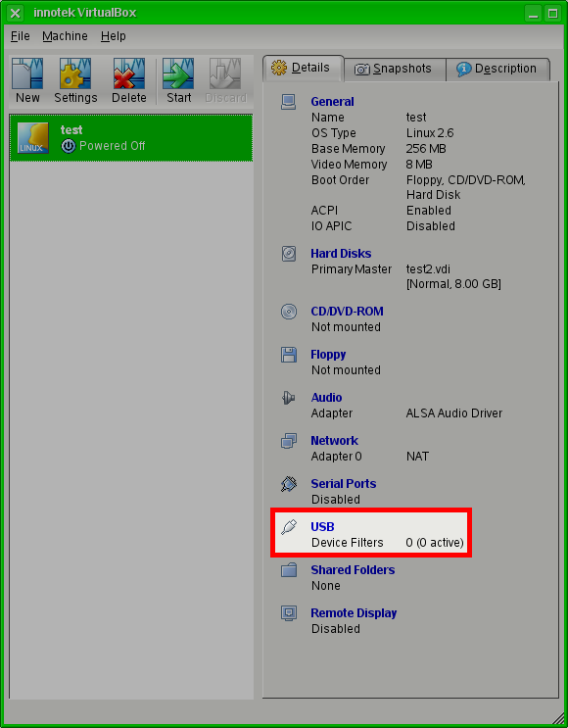Open the Machine menu
568x728 pixels.
[x=65, y=36]
